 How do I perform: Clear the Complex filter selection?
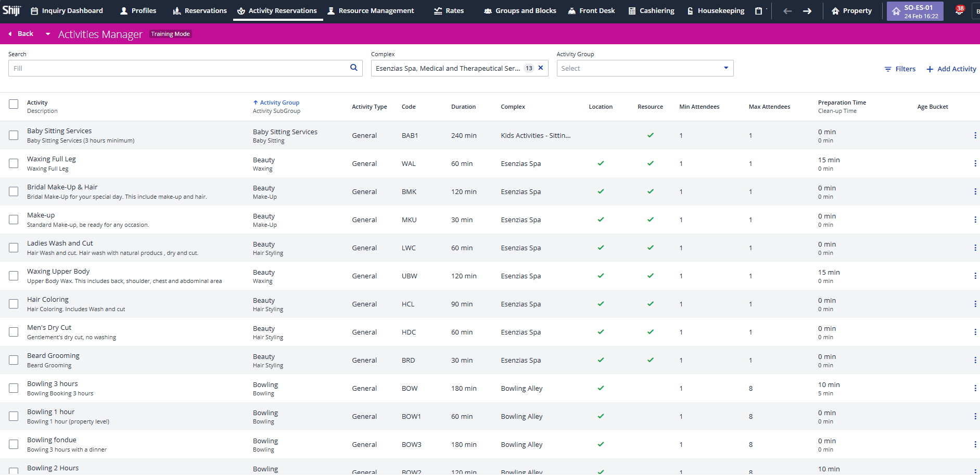pyautogui.click(x=541, y=68)
